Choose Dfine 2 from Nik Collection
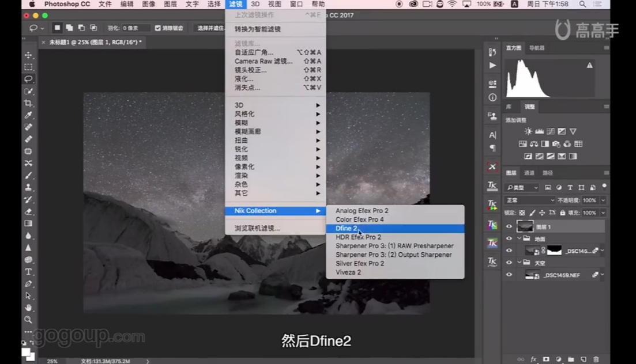The image size is (636, 364). pos(395,228)
